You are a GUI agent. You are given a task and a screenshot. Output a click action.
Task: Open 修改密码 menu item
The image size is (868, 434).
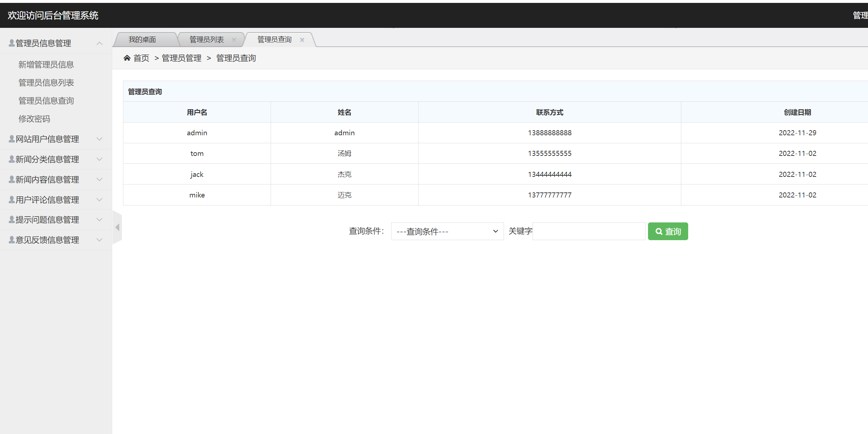[34, 119]
